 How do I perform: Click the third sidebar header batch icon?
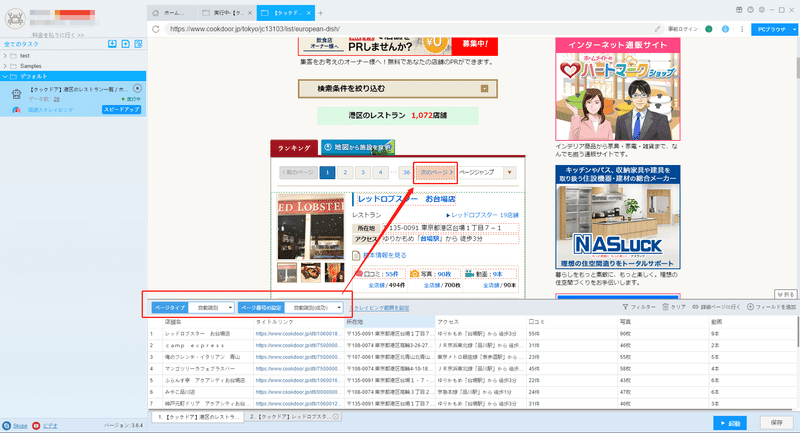(138, 44)
